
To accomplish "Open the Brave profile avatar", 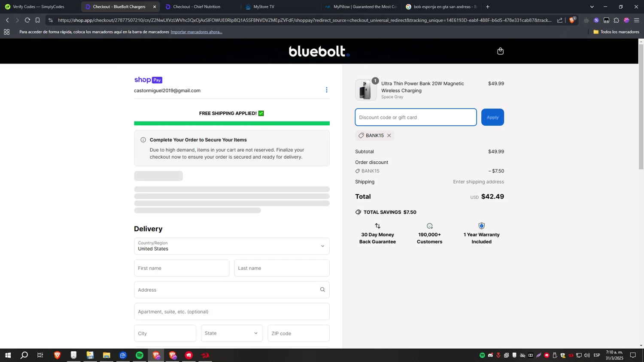I will pos(626,20).
